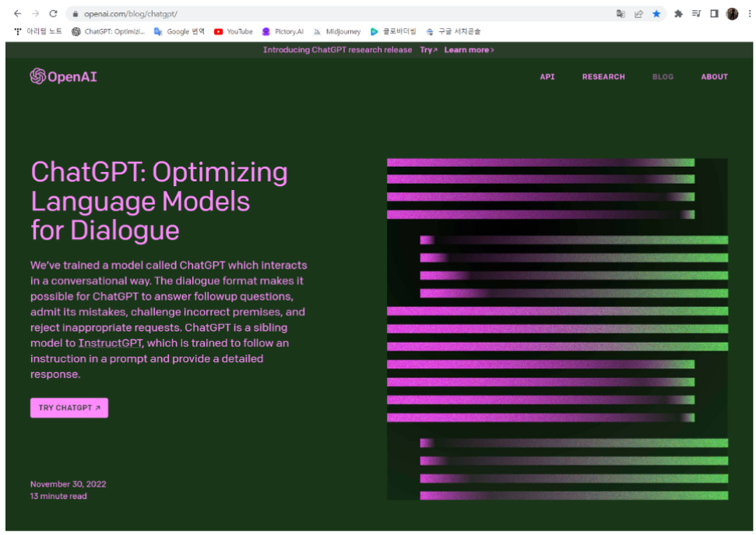The width and height of the screenshot is (756, 535).
Task: Go back with the browser back arrow
Action: [x=17, y=13]
